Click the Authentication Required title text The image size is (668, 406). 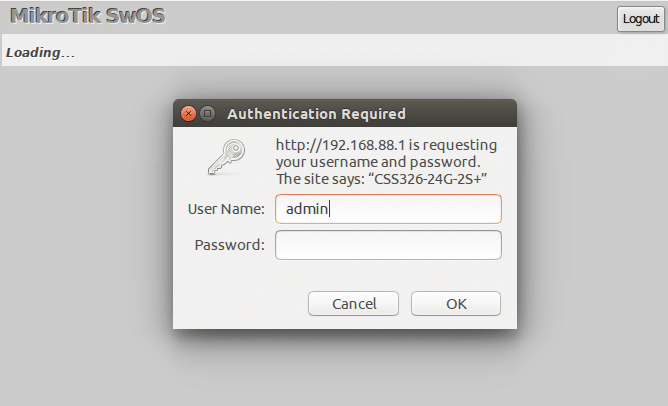coord(316,114)
